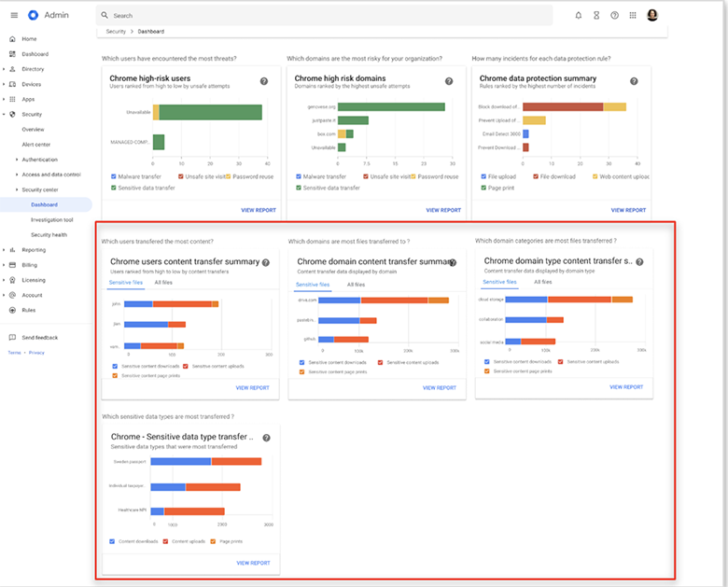Open Alert center in sidebar
Screen dimensions: 728x587
coord(36,145)
